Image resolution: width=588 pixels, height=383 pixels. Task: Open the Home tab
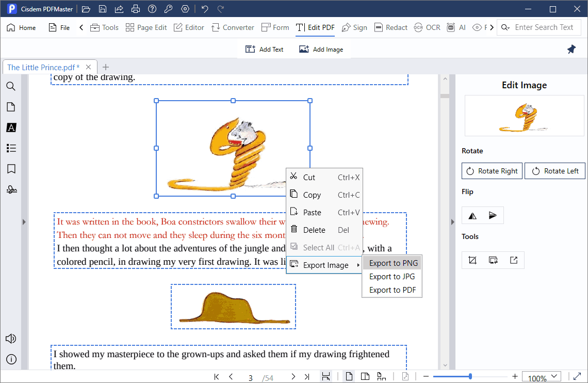click(x=21, y=27)
